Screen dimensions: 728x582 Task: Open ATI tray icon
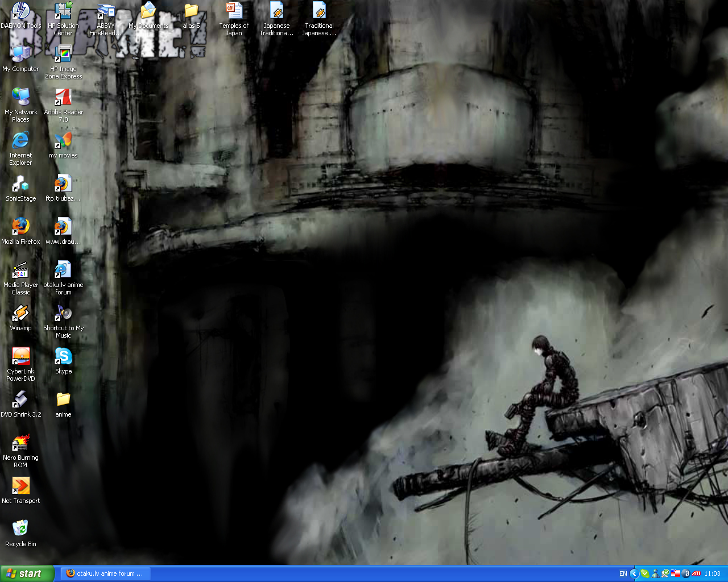click(696, 573)
